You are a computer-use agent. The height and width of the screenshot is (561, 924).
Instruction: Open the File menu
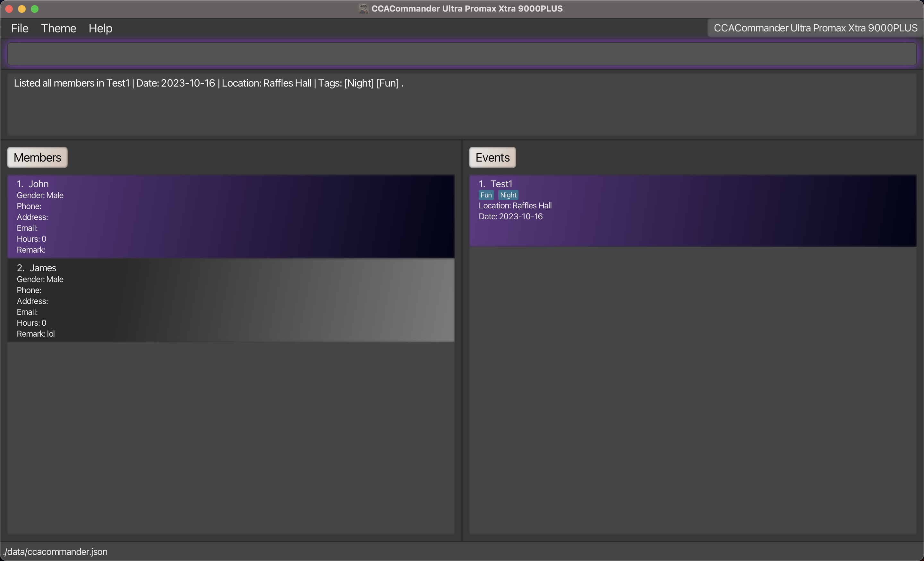pos(20,29)
